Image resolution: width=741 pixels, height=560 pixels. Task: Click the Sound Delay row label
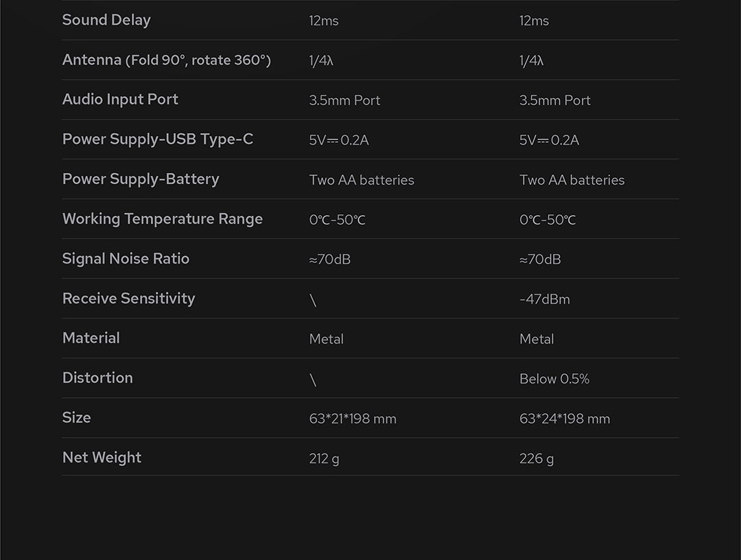[106, 20]
